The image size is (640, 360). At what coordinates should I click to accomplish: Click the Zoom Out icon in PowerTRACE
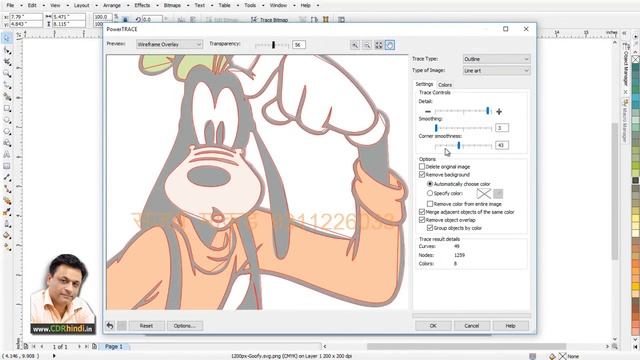pyautogui.click(x=367, y=45)
